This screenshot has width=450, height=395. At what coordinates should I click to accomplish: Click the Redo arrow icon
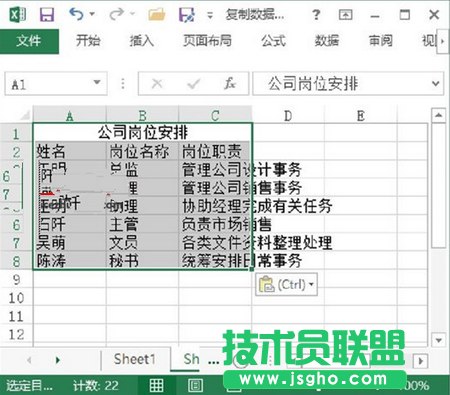point(116,14)
